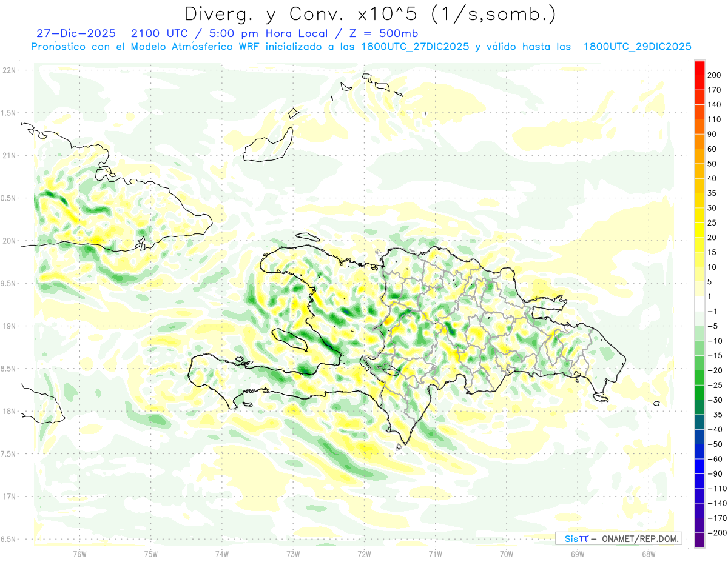Screen dimensions: 728x562
Task: Click the 19N latitude label
Action: (x=8, y=326)
